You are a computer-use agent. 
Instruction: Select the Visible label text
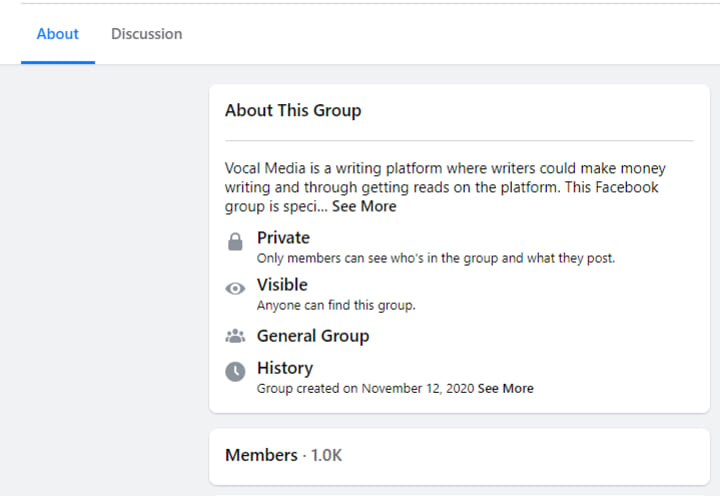[x=282, y=285]
